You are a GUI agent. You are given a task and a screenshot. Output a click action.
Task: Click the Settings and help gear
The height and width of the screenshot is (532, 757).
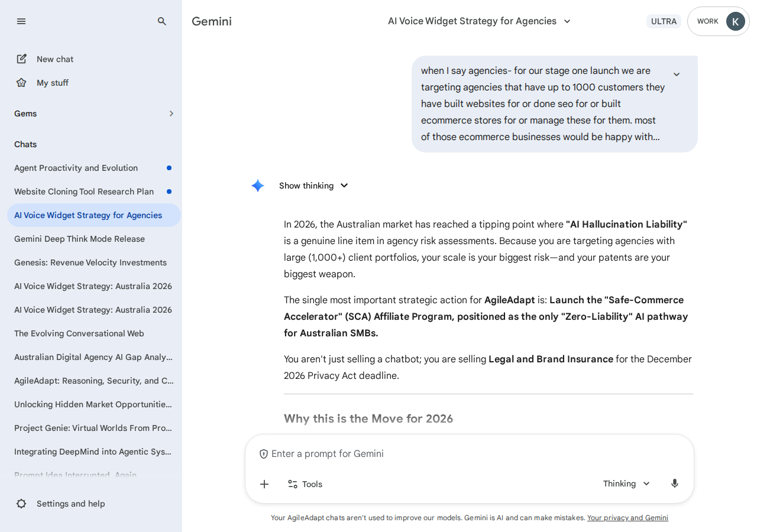pyautogui.click(x=22, y=504)
